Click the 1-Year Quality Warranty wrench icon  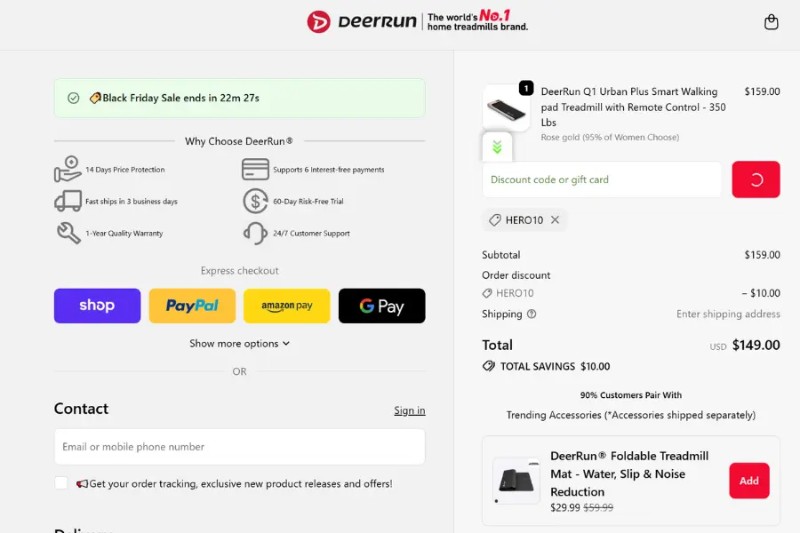point(68,233)
